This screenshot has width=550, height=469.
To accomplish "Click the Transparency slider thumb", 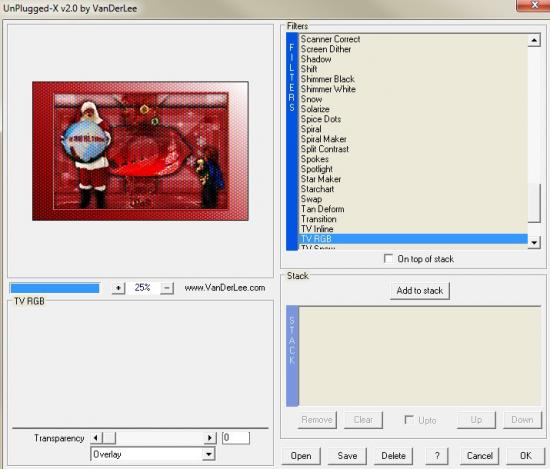I will (x=109, y=438).
